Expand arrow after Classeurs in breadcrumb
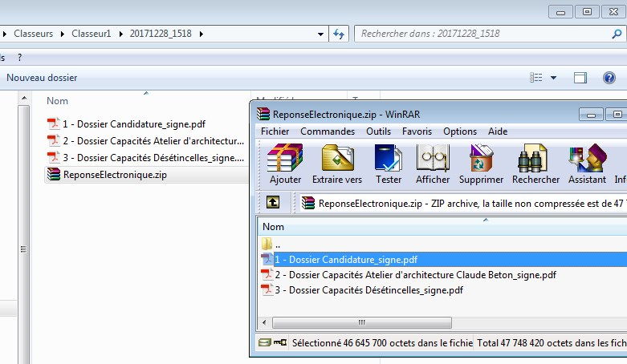Screen dimensions: 627x364 [63, 34]
